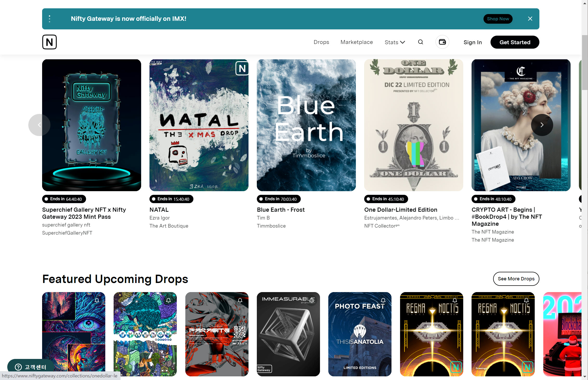Click the Sign In link
The image size is (588, 380).
[473, 42]
